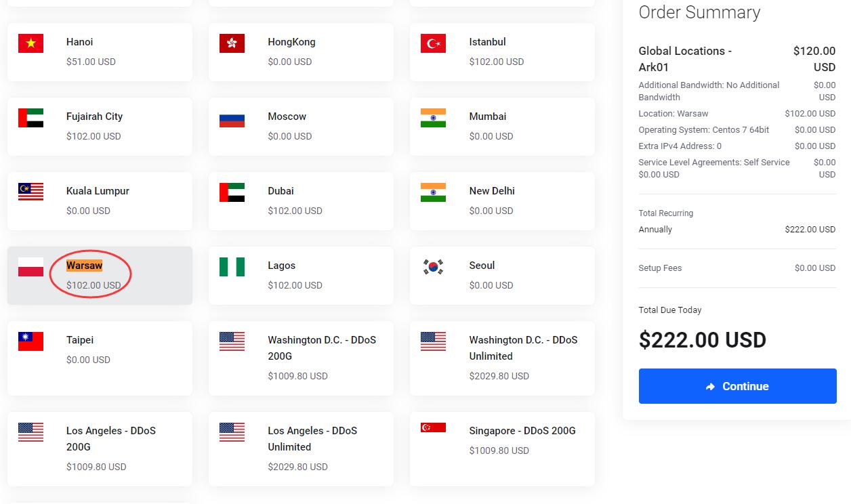The height and width of the screenshot is (504, 851).
Task: Click the Singapore flag for DDoS 200G
Action: [433, 427]
